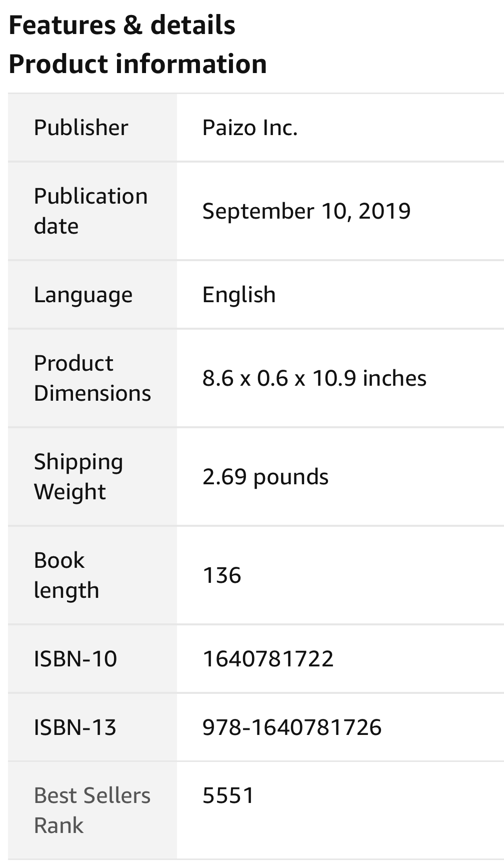Tap the ISBN-13 label
This screenshot has height=863, width=504.
[75, 727]
